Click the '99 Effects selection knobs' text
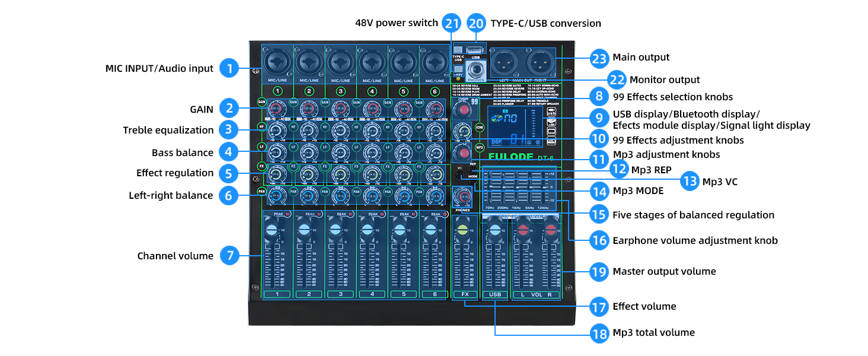Image resolution: width=868 pixels, height=356 pixels. tap(673, 97)
